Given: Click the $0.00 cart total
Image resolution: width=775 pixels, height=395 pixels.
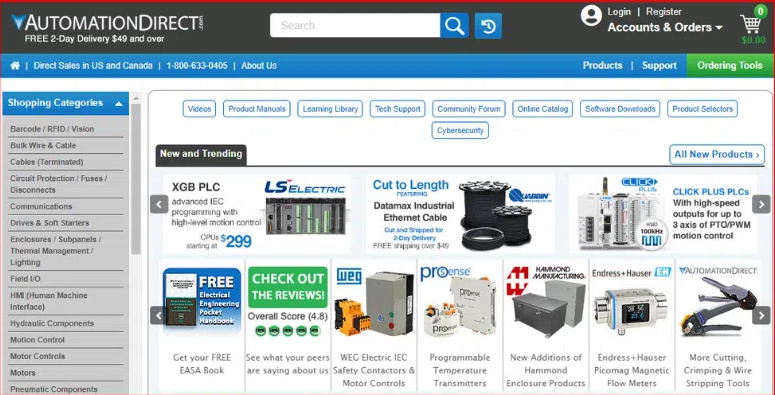Looking at the screenshot, I should point(753,40).
